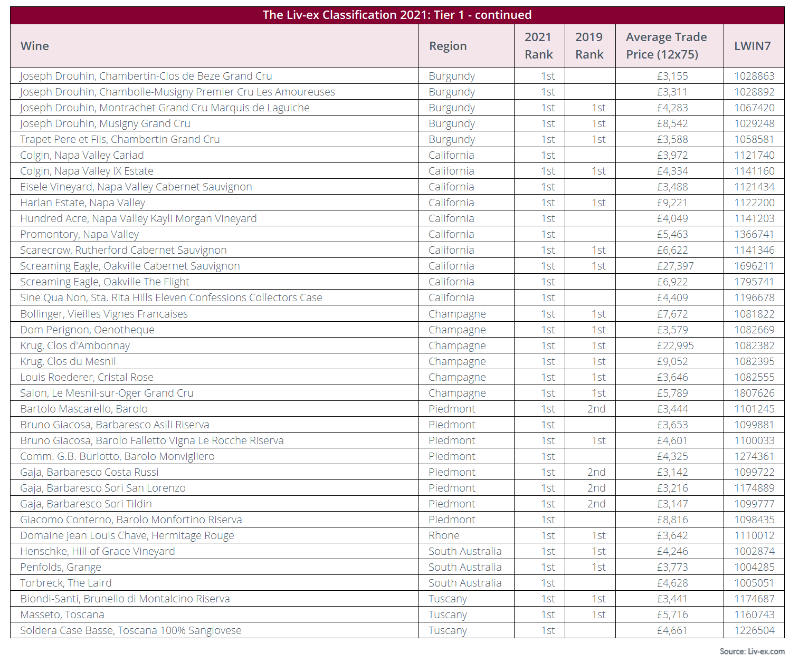The image size is (799, 672).
Task: Select "Henschke, Hill of Grace Vineyard"
Action: tap(98, 551)
